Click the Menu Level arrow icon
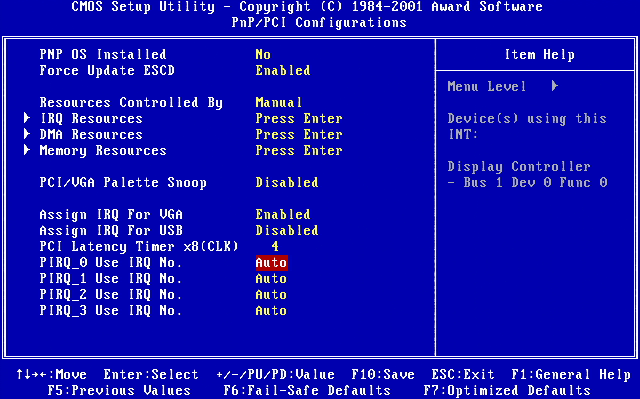This screenshot has height=399, width=640. tap(554, 86)
